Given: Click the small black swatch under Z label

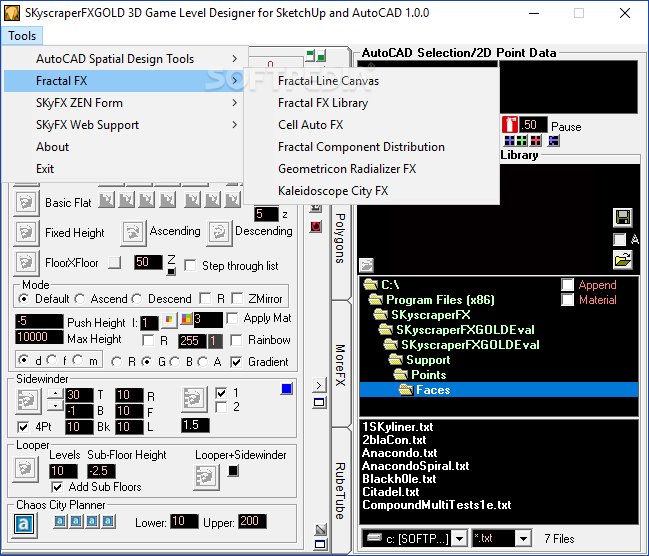Looking at the screenshot, I should (x=171, y=272).
